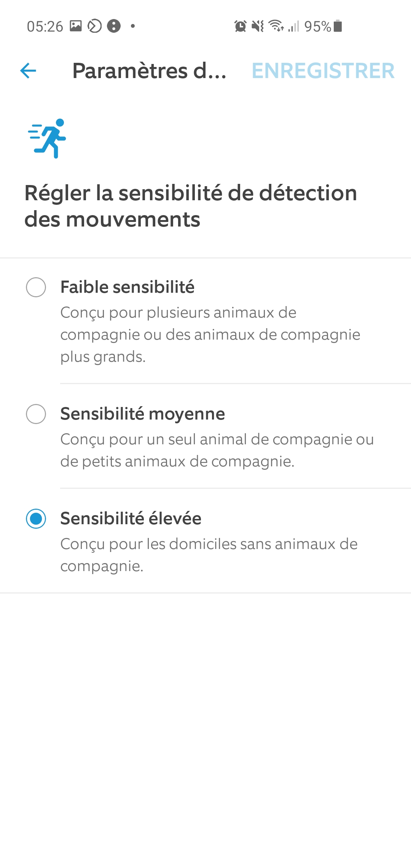The image size is (411, 868).
Task: Select the Sensibilité élevée radio button
Action: pyautogui.click(x=36, y=519)
